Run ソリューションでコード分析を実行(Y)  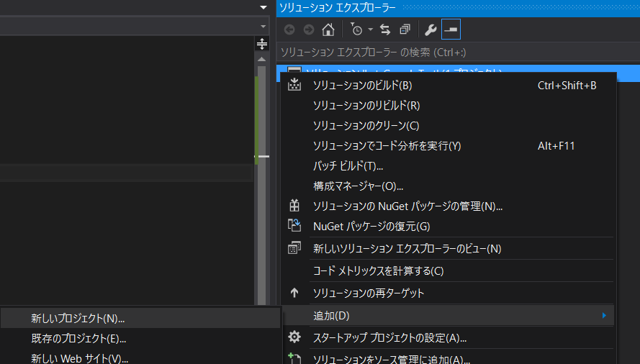(448, 146)
